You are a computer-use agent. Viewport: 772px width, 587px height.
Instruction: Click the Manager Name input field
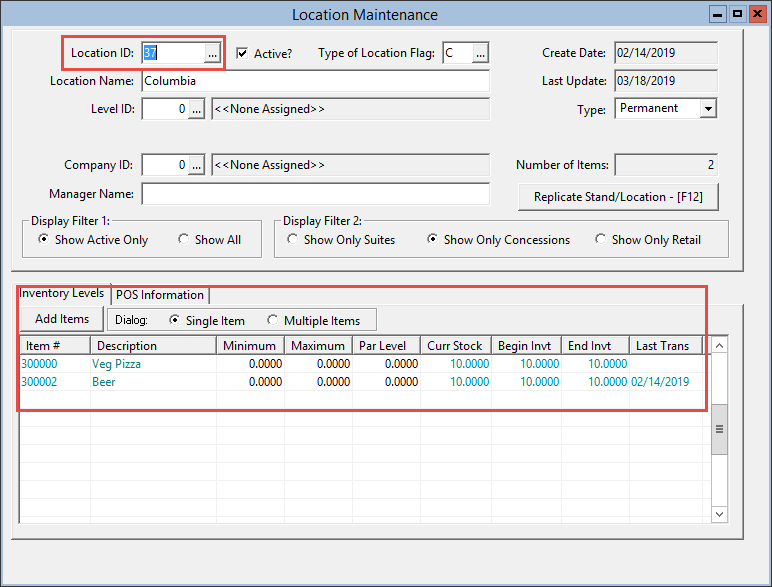point(315,193)
